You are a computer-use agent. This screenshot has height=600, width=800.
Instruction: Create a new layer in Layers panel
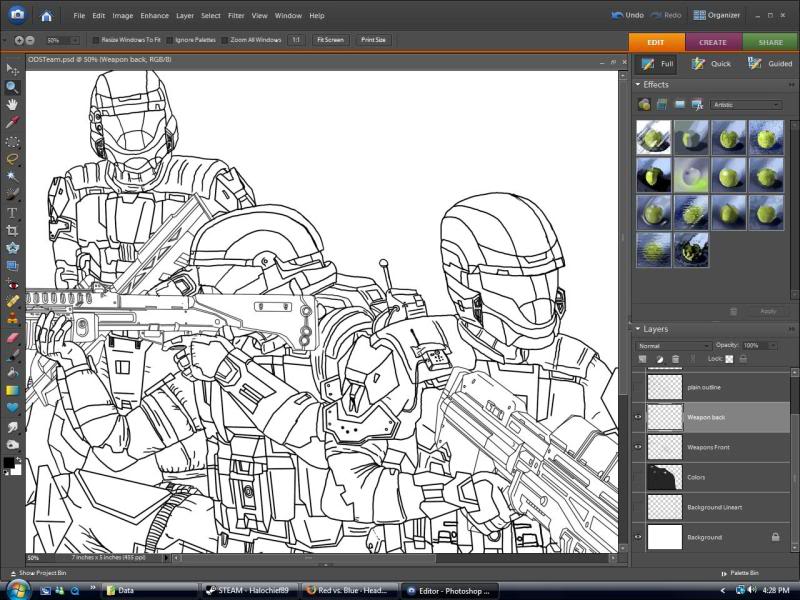643,359
